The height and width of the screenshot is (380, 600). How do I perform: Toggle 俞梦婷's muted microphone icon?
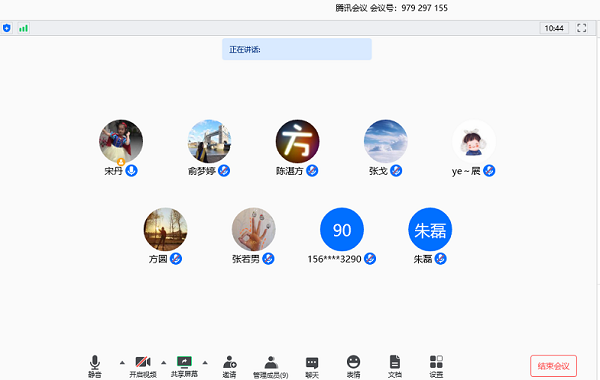click(224, 171)
